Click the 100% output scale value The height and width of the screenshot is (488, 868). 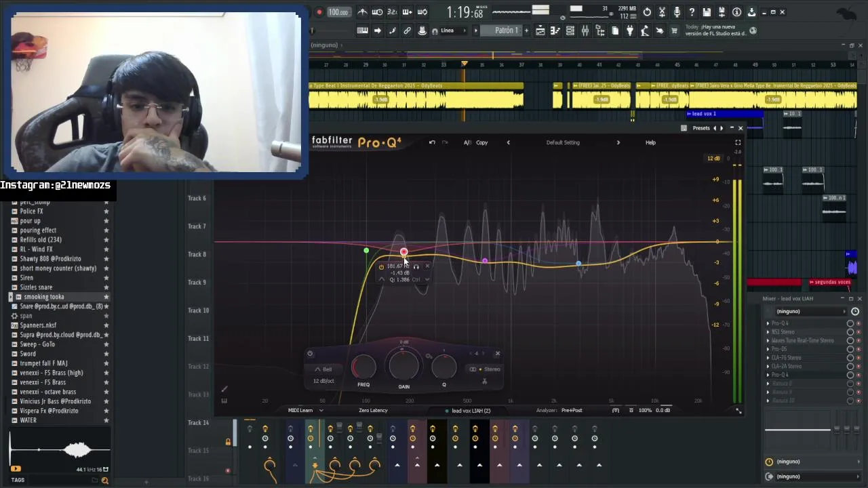645,410
